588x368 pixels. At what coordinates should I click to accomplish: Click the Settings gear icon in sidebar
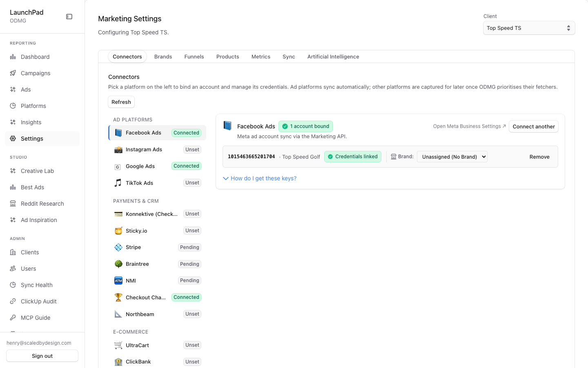tap(13, 139)
